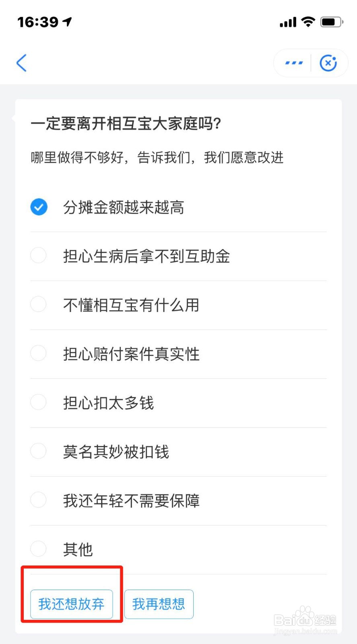Uncheck the 分摊金额越来越高 option
The height and width of the screenshot is (644, 357).
39,207
